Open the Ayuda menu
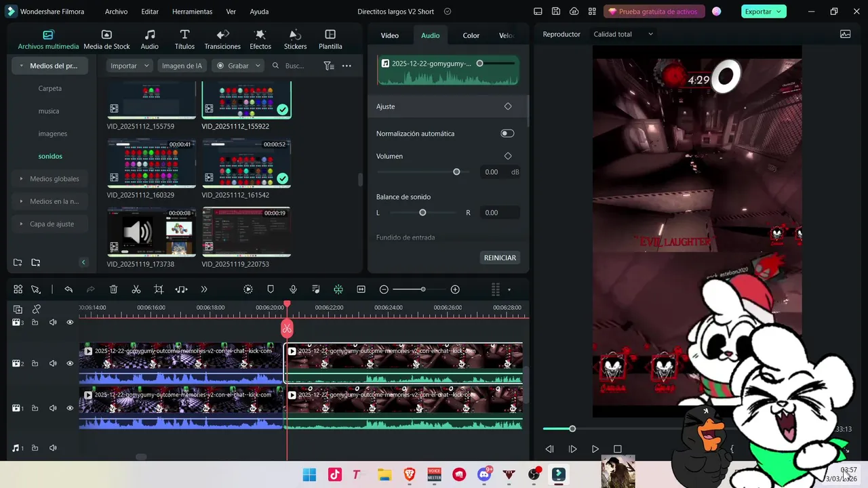 coord(259,12)
